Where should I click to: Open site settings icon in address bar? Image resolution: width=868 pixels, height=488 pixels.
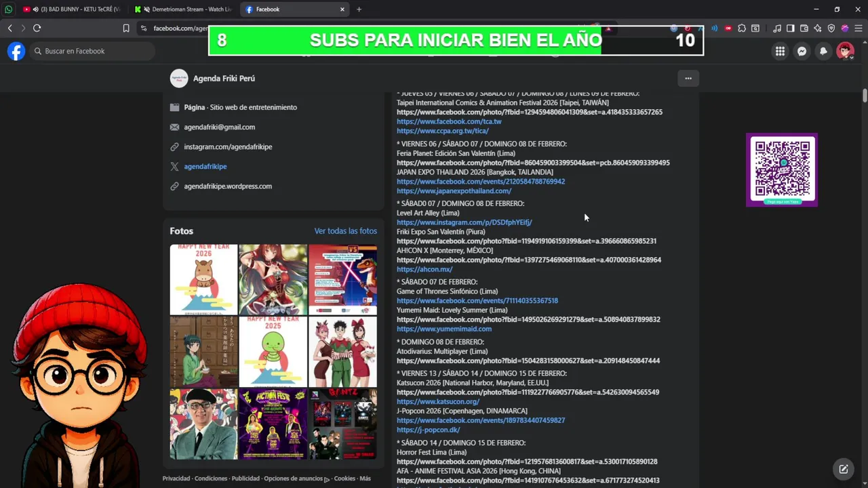144,28
